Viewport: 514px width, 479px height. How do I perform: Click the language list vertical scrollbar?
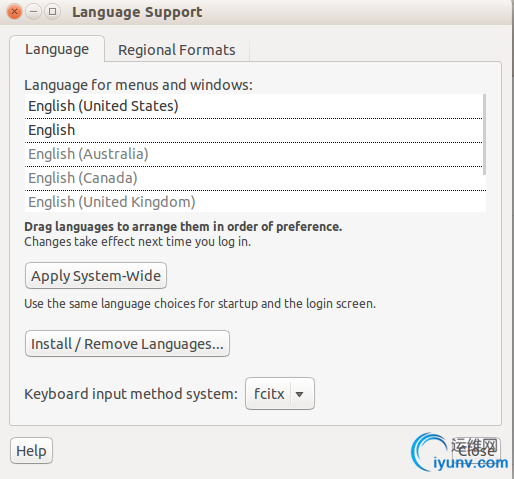pyautogui.click(x=484, y=135)
